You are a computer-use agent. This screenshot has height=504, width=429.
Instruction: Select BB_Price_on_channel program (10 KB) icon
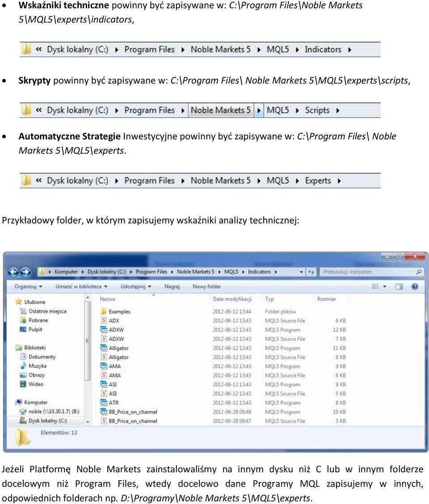[x=103, y=412]
